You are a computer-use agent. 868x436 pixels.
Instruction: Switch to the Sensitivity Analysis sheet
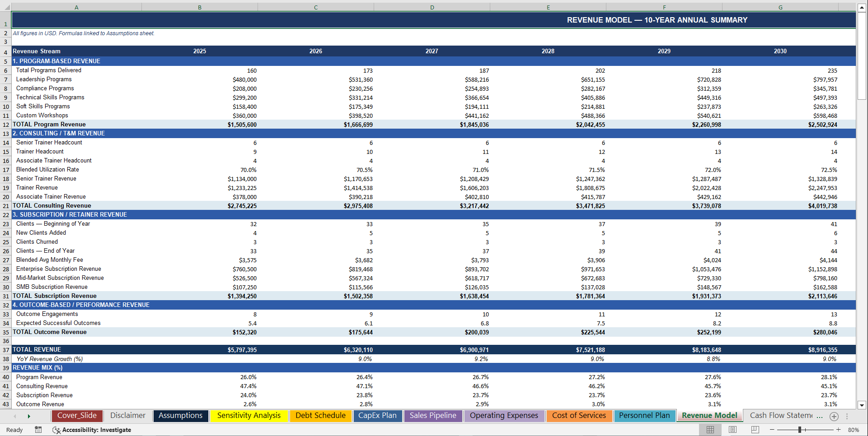[249, 416]
